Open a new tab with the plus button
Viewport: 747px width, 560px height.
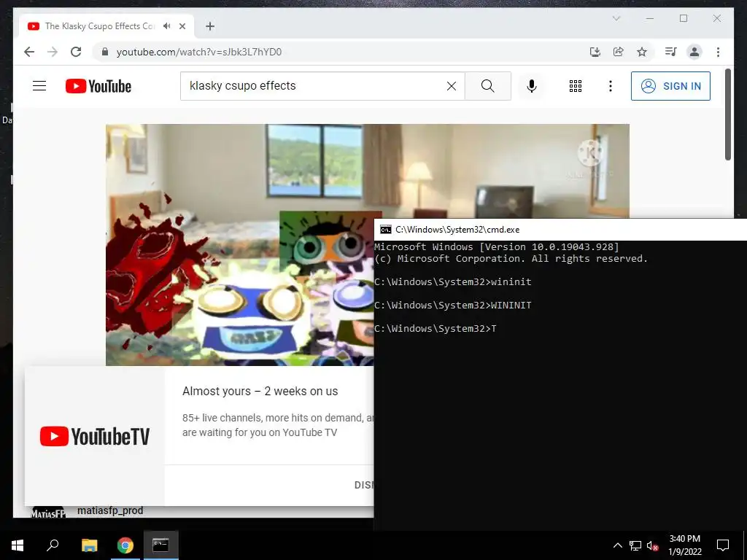(x=210, y=26)
